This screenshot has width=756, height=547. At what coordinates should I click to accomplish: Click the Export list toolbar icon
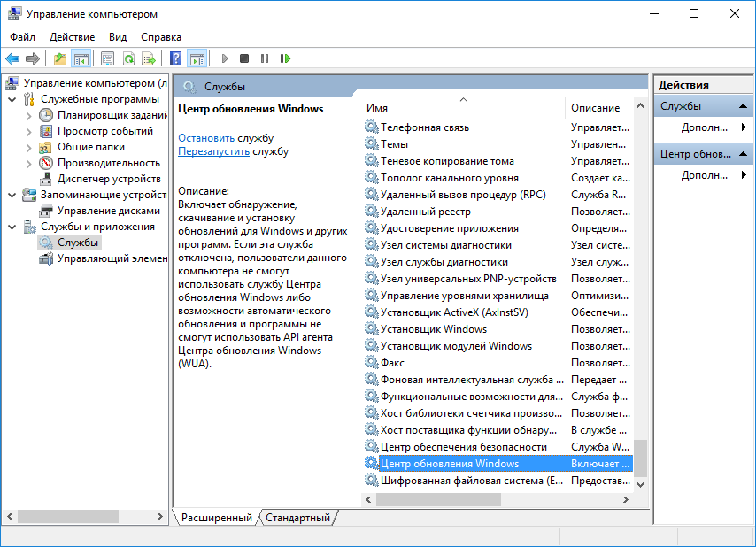click(x=149, y=58)
